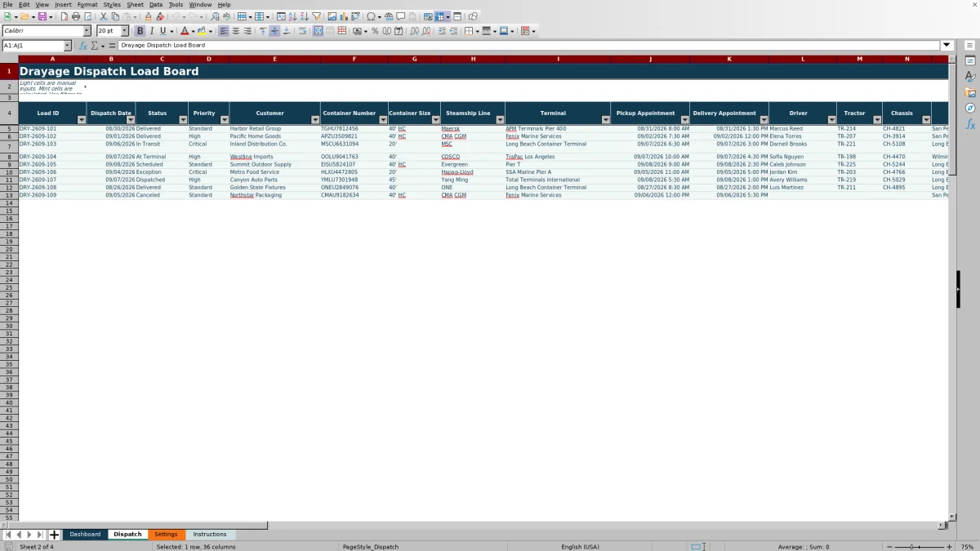
Task: Sort descending using the toolbar icon
Action: [x=304, y=16]
